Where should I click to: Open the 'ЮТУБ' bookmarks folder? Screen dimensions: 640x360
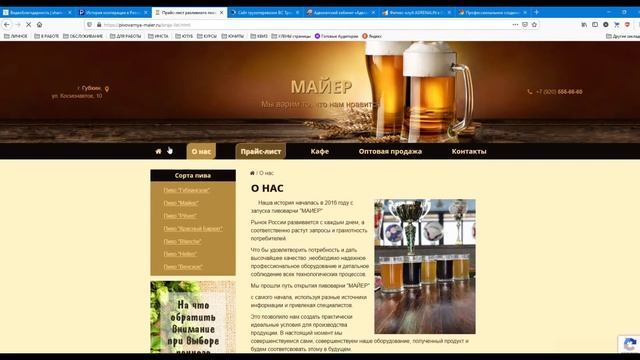coord(184,36)
